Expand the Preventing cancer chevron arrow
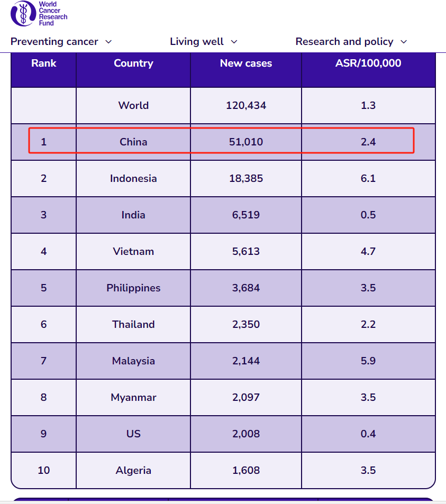The image size is (446, 504). pos(108,42)
